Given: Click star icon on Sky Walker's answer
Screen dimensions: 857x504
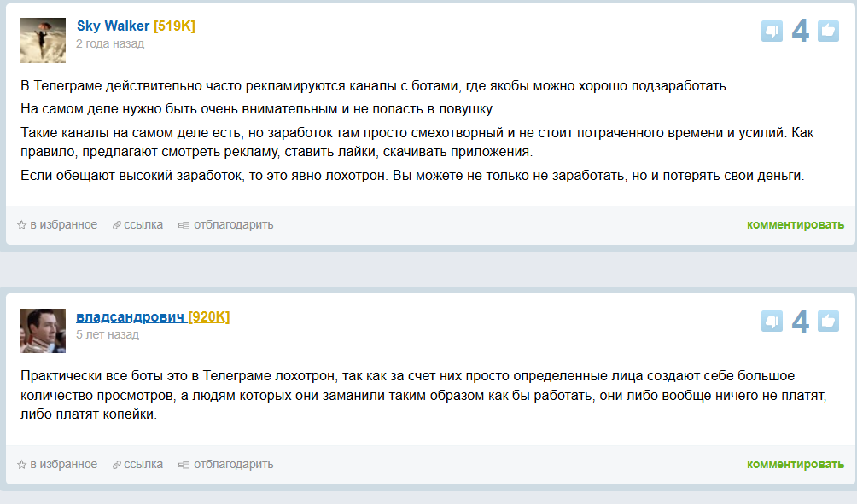Looking at the screenshot, I should [22, 225].
